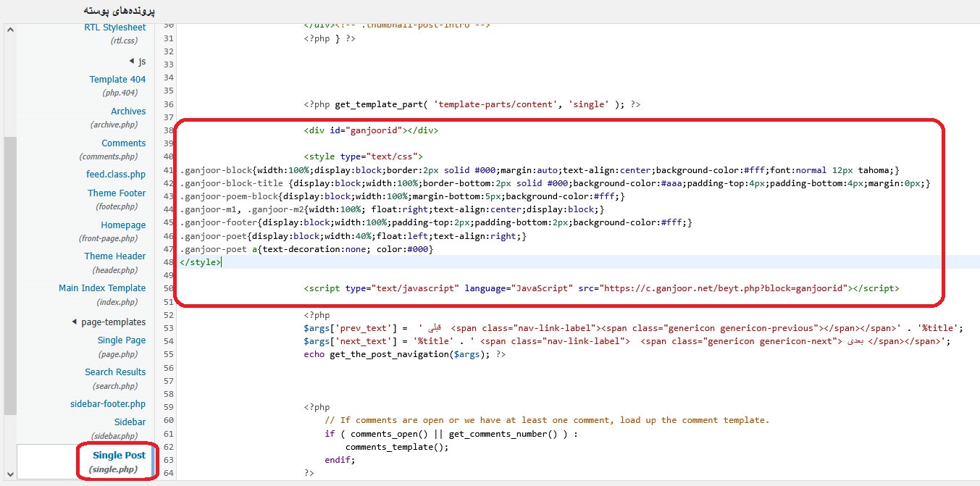This screenshot has width=980, height=486.
Task: Open the Homepage front-page.php file
Action: point(122,225)
